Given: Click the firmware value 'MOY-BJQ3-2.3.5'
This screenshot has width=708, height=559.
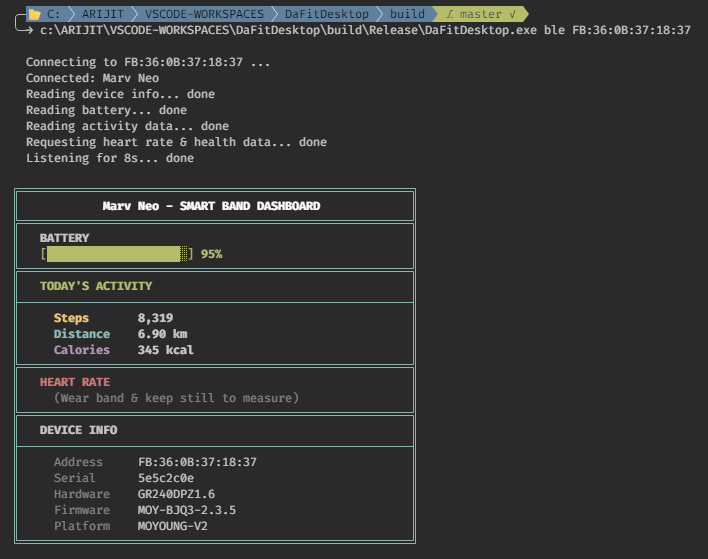Looking at the screenshot, I should (x=186, y=510).
